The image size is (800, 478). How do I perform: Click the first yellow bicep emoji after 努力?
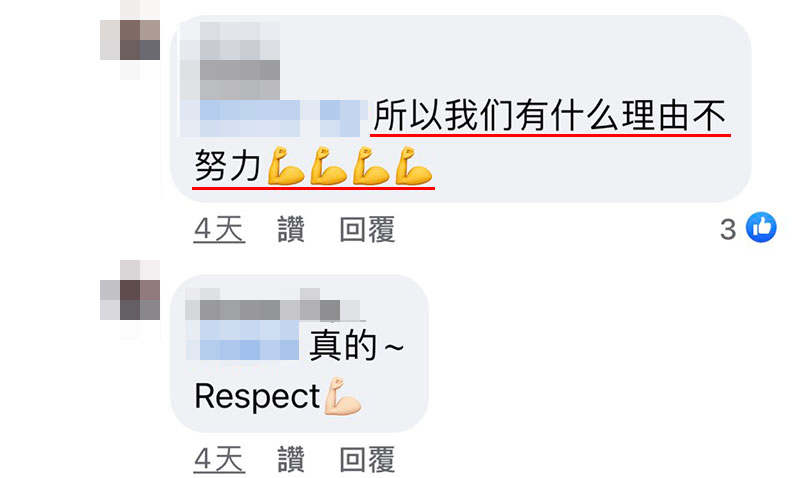pyautogui.click(x=286, y=166)
